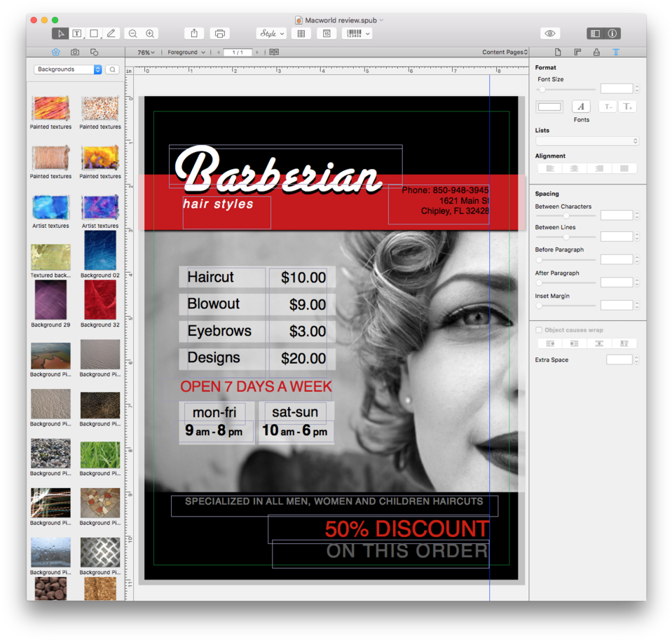Select the arrow selection tool
672x640 pixels.
coord(60,34)
